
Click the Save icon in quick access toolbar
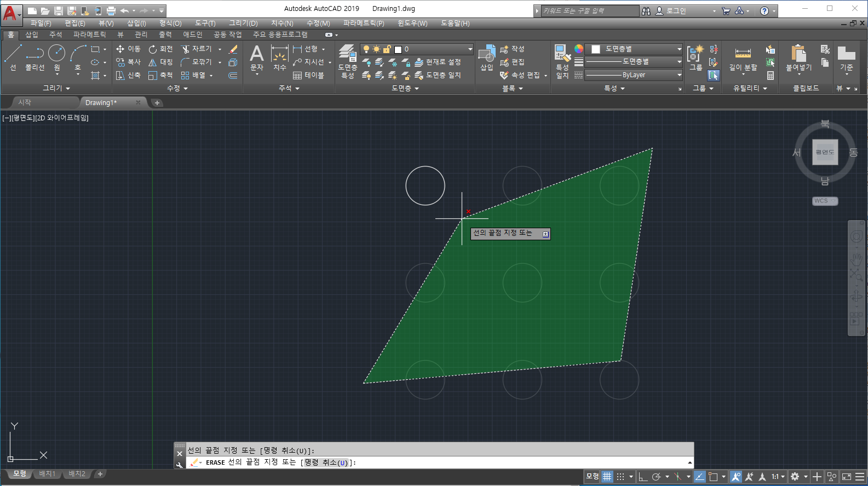[59, 10]
